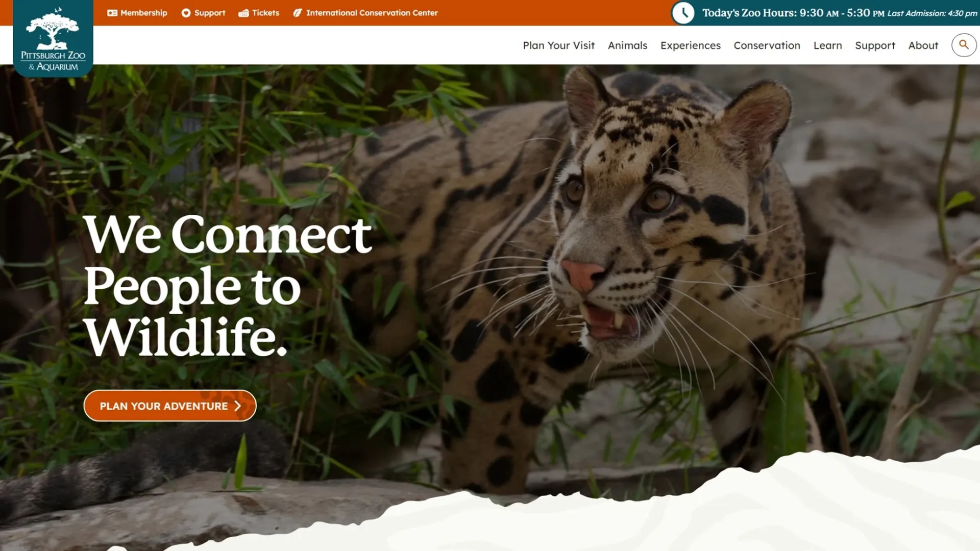Toggle the Tickets navigation option
This screenshot has height=551, width=980.
(259, 13)
